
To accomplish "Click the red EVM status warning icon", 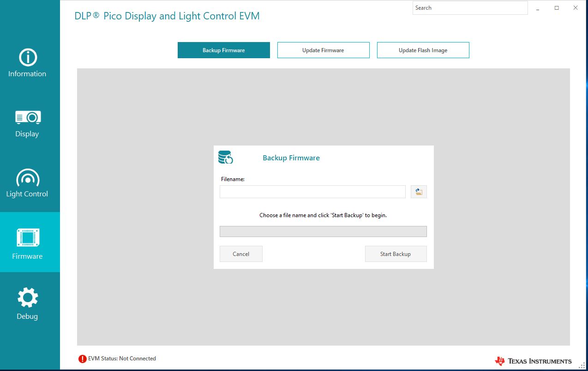I will [x=83, y=359].
